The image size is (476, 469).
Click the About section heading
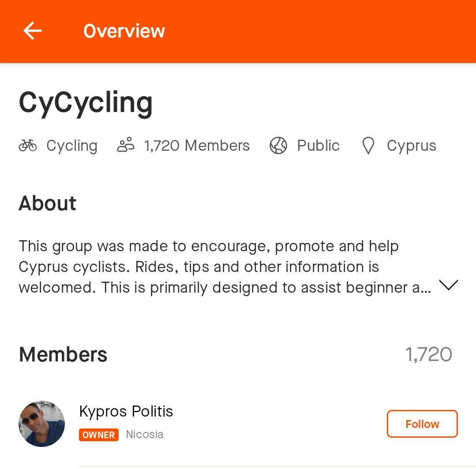pos(48,203)
